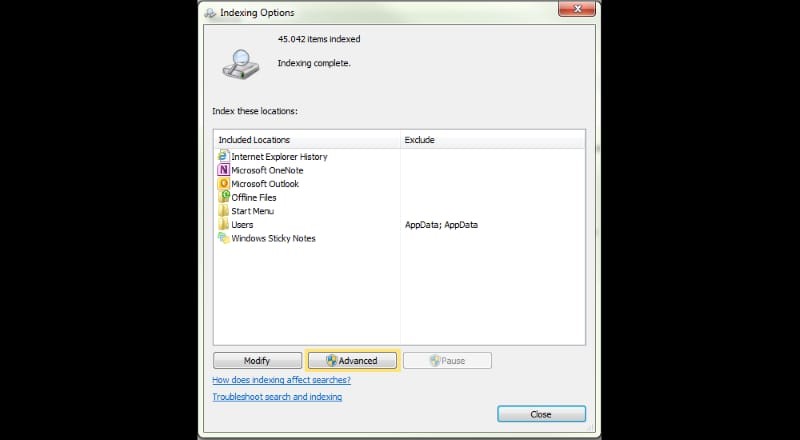Click '45.042 items indexed' text
This screenshot has width=800, height=440.
(x=319, y=39)
